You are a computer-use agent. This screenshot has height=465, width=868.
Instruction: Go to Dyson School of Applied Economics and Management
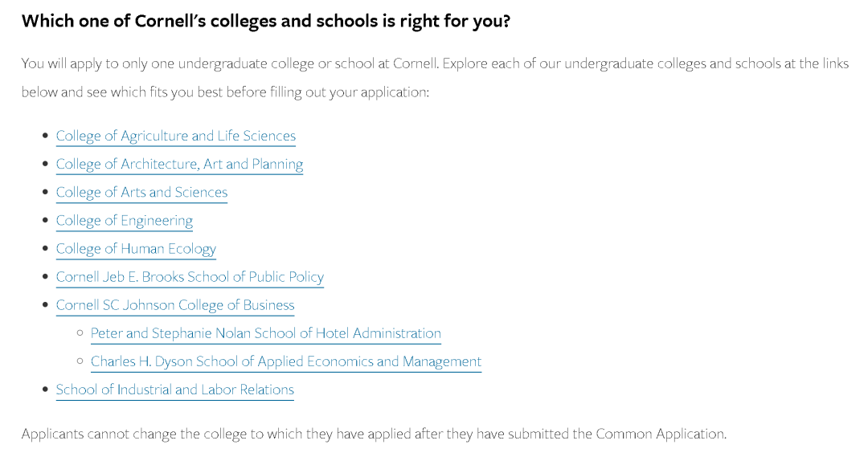[x=285, y=361]
